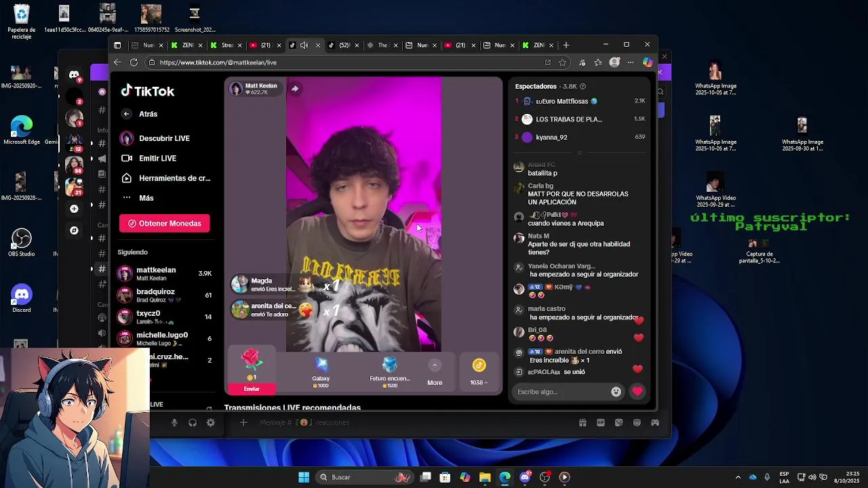This screenshot has height=488, width=868.
Task: Add page to favorites star
Action: pyautogui.click(x=562, y=62)
